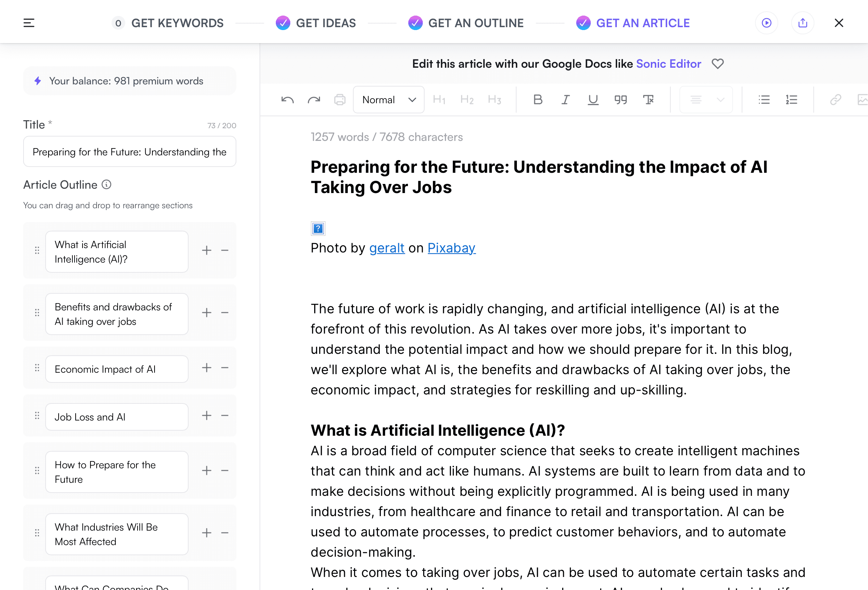
Task: Insert a blockquote
Action: (x=620, y=99)
